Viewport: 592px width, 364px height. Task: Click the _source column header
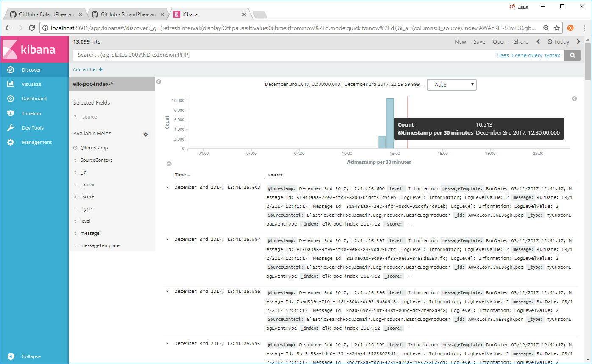coord(275,175)
